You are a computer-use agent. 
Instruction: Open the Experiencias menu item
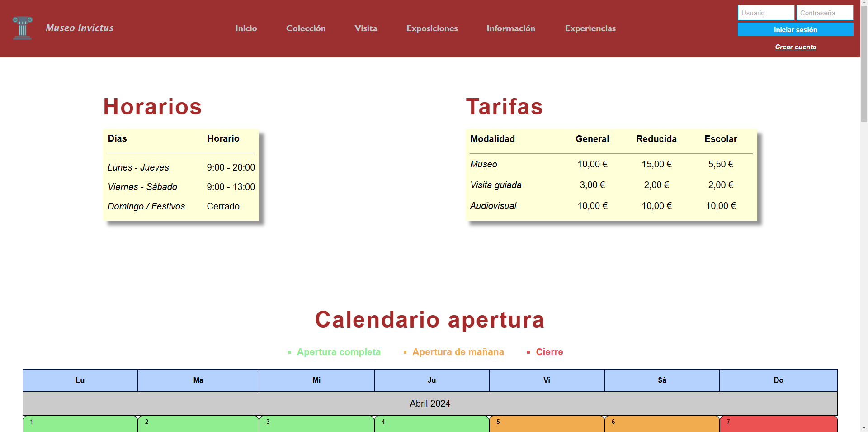590,28
